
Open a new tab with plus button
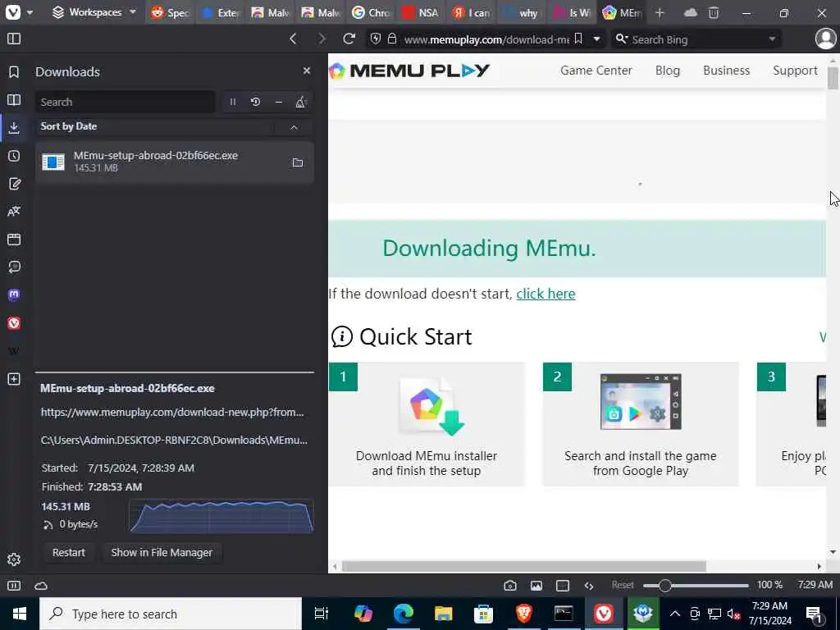tap(660, 13)
